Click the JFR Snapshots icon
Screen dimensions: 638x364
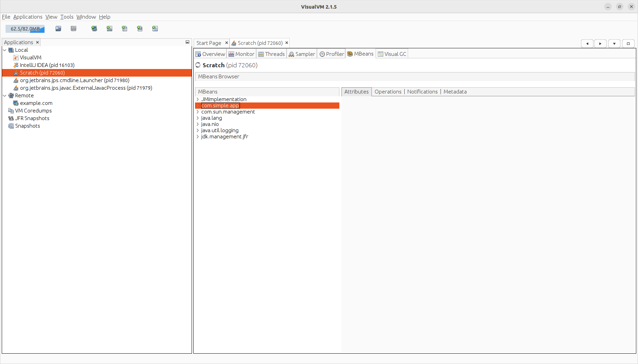click(11, 118)
